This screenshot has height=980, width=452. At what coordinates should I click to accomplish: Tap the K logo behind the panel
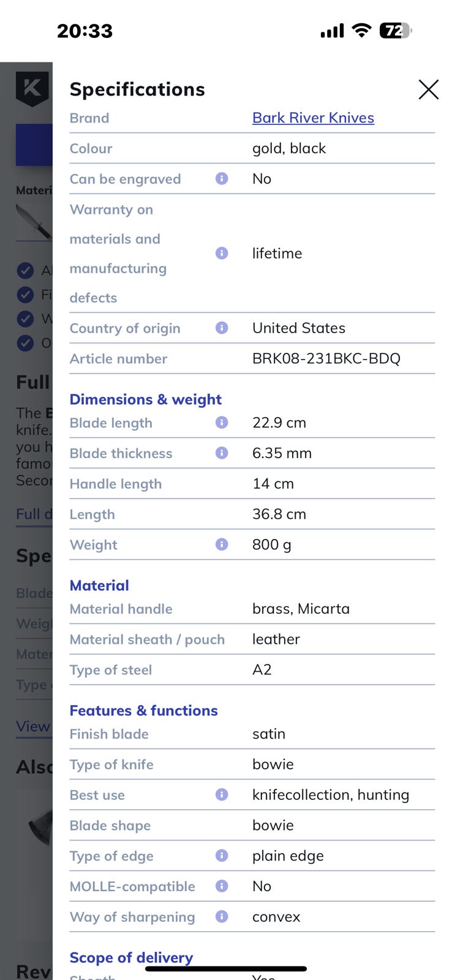coord(32,88)
